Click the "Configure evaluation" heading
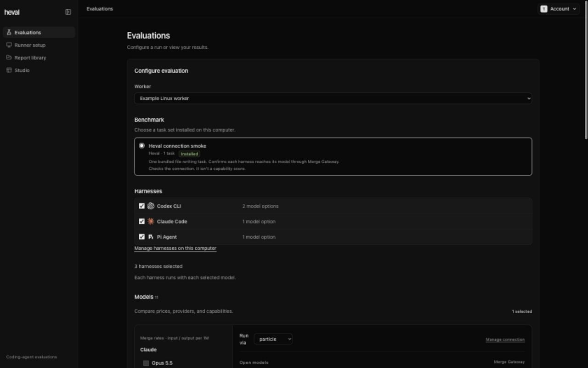The width and height of the screenshot is (588, 368). click(161, 71)
